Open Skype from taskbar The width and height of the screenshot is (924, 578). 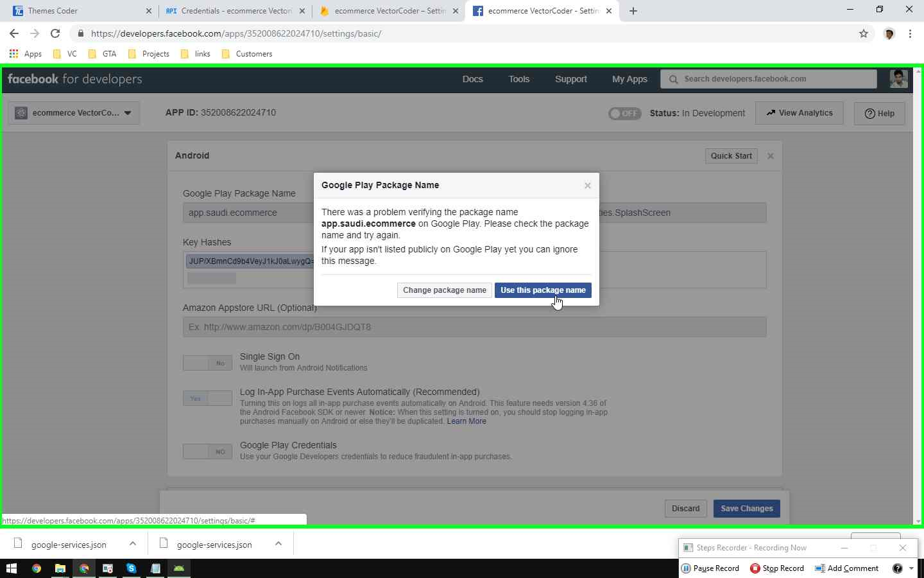(132, 568)
